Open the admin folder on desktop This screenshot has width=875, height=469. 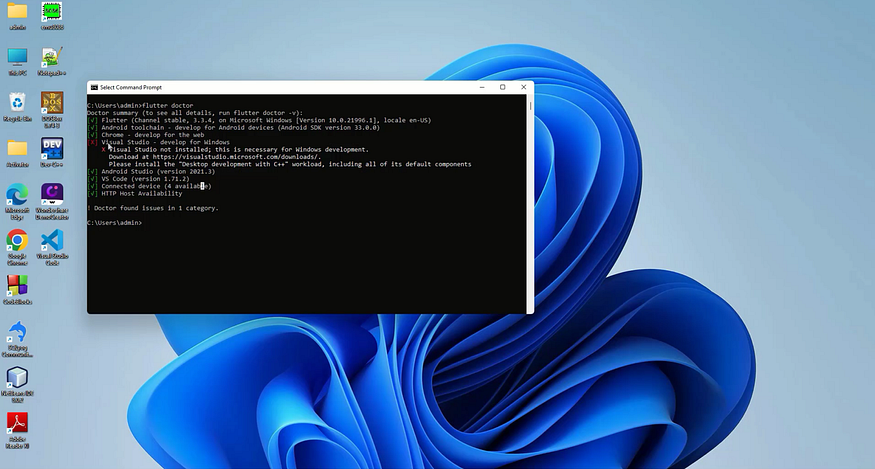point(17,16)
